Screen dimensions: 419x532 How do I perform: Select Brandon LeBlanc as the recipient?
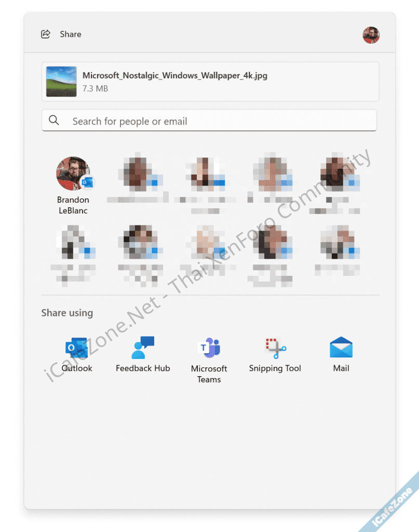tap(73, 175)
